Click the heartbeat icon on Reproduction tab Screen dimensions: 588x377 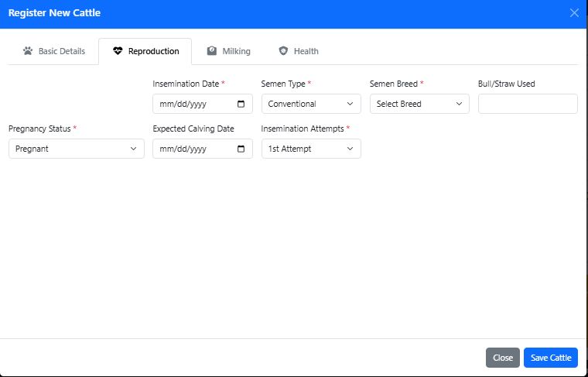118,52
